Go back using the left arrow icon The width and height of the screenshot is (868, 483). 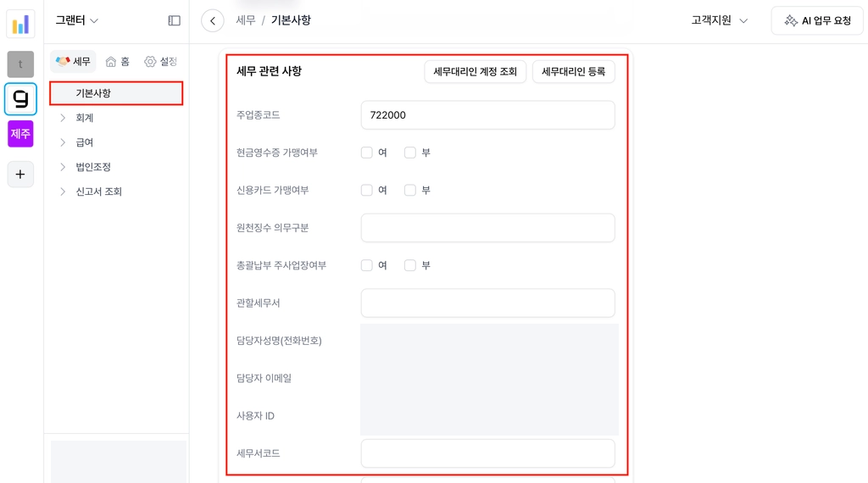click(213, 20)
